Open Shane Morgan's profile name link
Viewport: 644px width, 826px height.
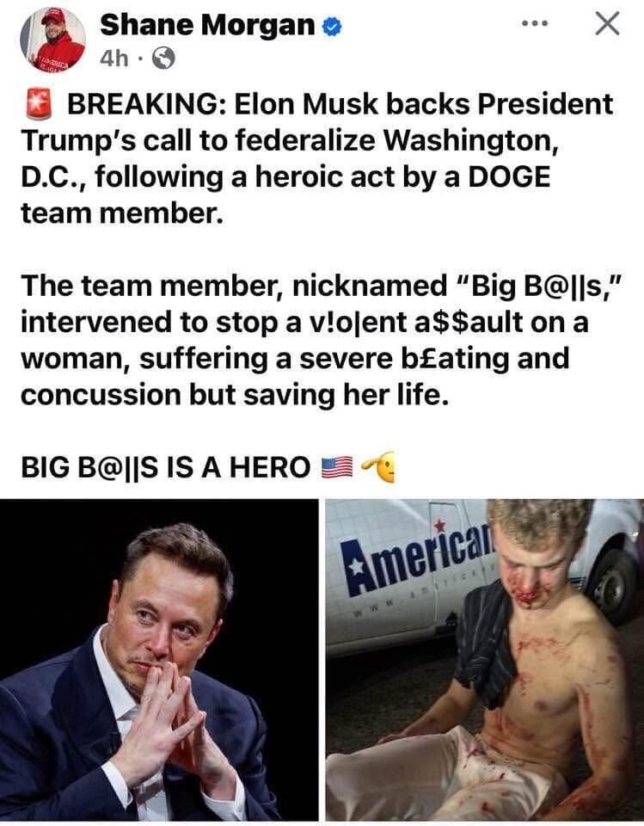(x=207, y=25)
